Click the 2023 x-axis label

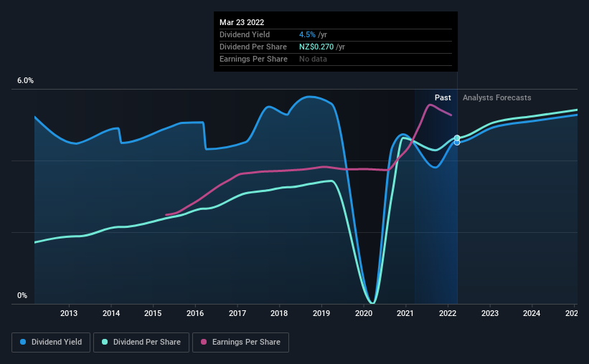click(490, 313)
